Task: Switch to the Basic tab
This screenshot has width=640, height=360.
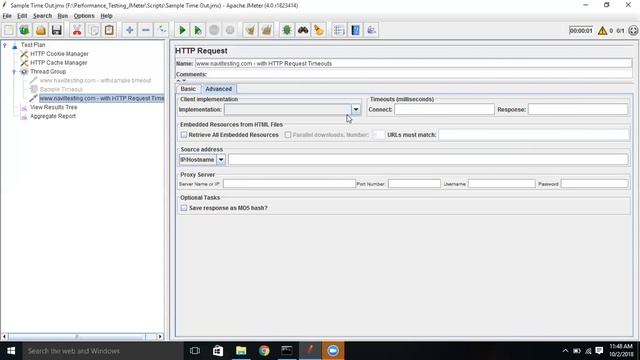Action: (188, 89)
